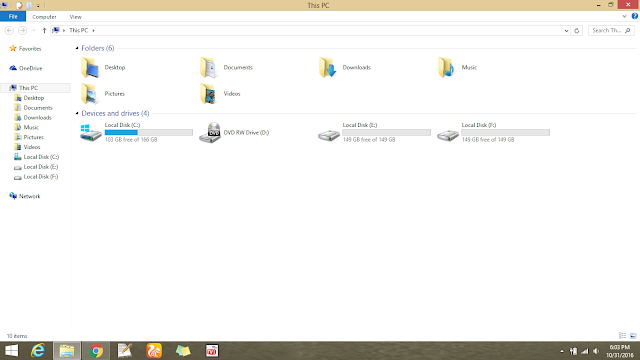Screen dimensions: 640x360
Task: Open the Videos folder in main pane
Action: click(x=220, y=93)
